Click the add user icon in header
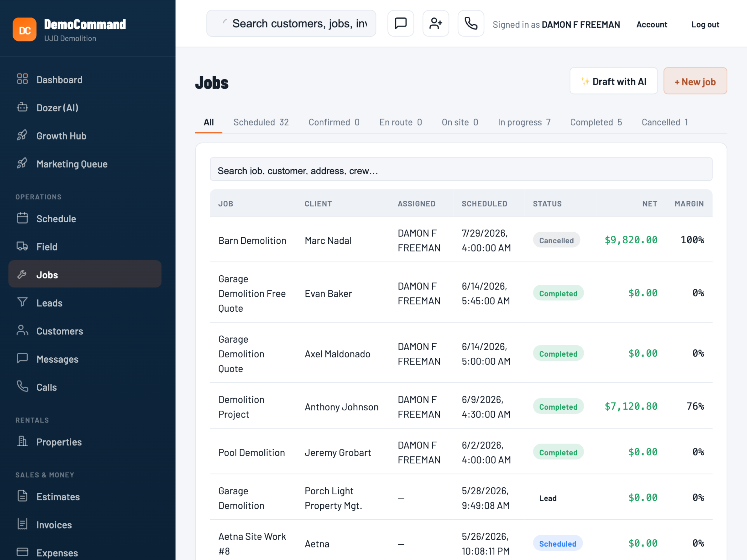The height and width of the screenshot is (560, 747). tap(436, 23)
